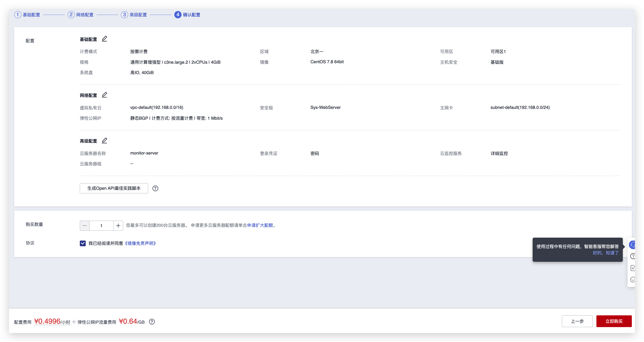Open the help icon next to 生成Open API最佳实践脚本
This screenshot has height=342, width=644.
tap(155, 188)
